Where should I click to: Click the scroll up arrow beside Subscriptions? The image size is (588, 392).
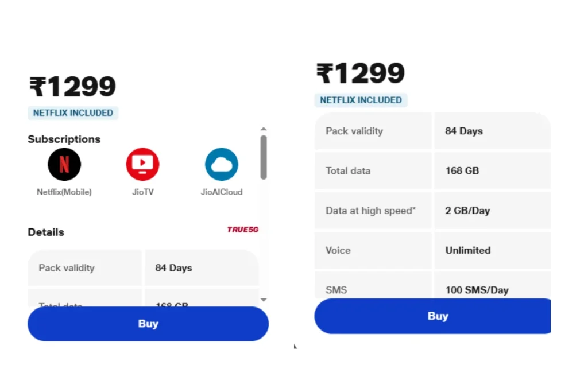tap(264, 129)
